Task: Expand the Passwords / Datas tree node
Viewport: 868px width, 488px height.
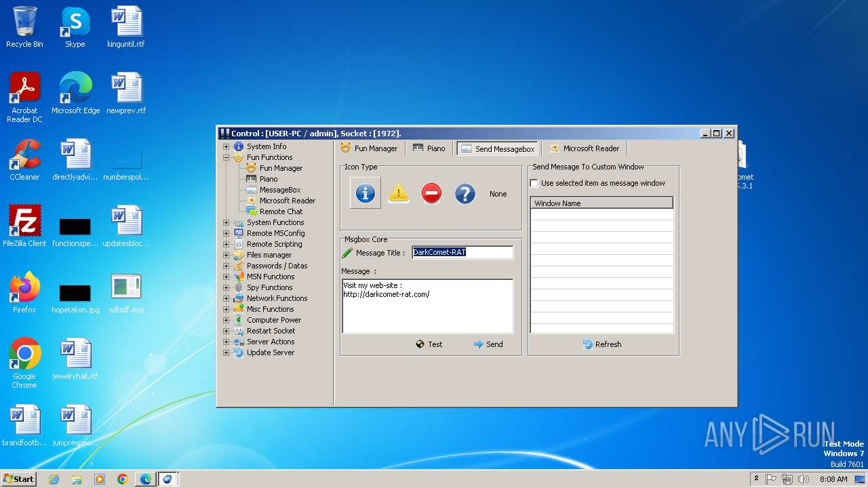Action: (226, 266)
